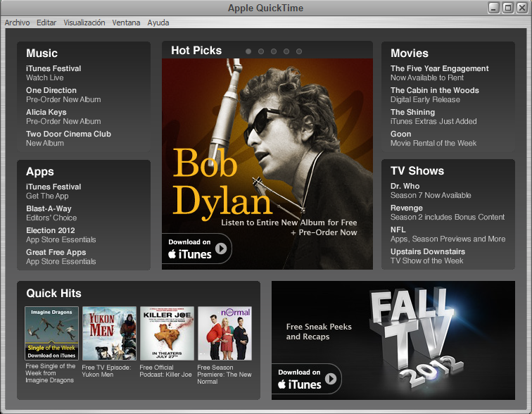
Task: Click 'Free Official Podcast: Killer Joe' caption
Action: coord(165,371)
